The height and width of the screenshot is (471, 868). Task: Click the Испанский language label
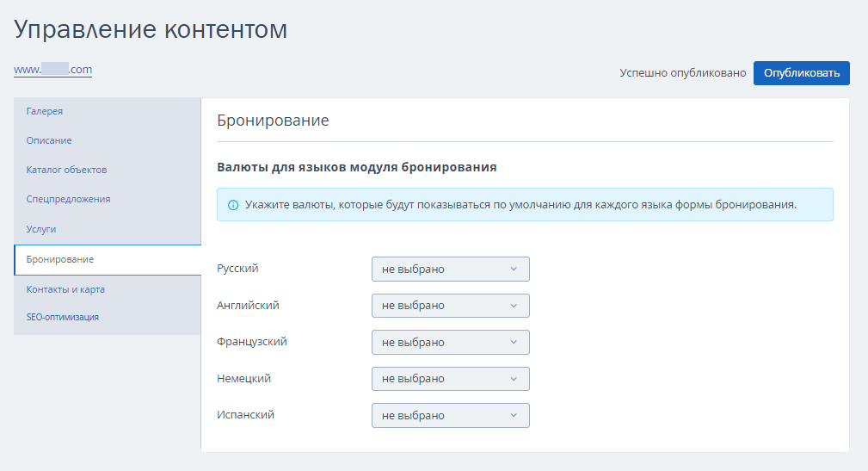pyautogui.click(x=245, y=414)
